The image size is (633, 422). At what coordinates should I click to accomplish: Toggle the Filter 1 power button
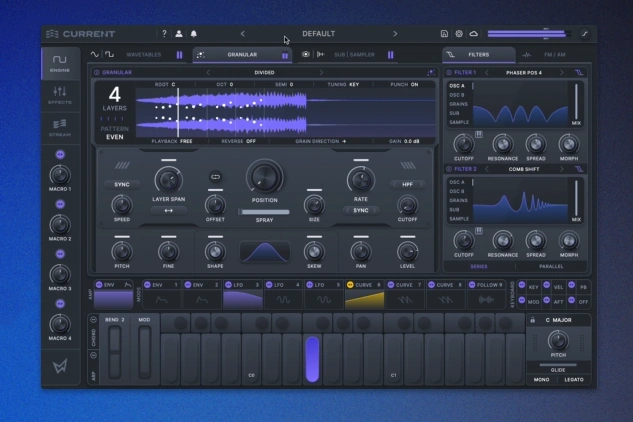449,72
